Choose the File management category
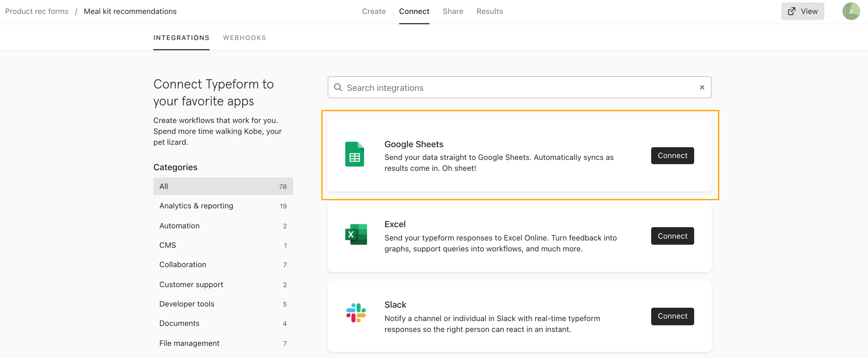The image size is (868, 358). click(223, 343)
